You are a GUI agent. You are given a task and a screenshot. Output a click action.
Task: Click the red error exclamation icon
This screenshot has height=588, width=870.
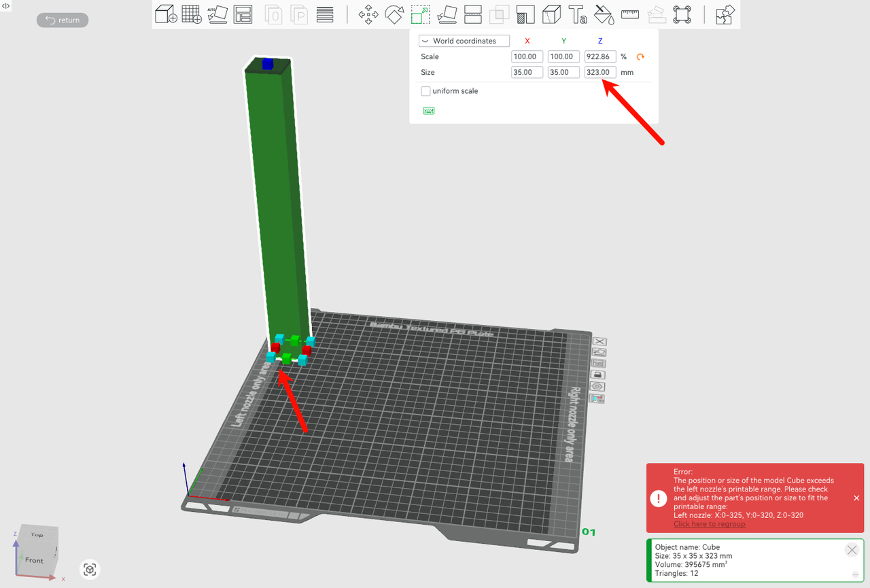point(659,498)
